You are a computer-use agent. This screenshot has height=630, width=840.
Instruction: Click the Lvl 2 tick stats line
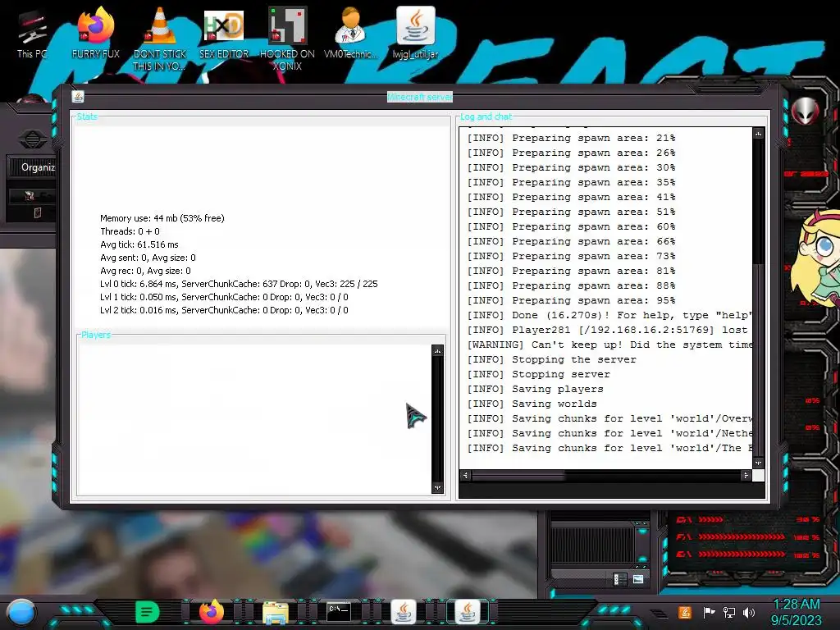[224, 310]
